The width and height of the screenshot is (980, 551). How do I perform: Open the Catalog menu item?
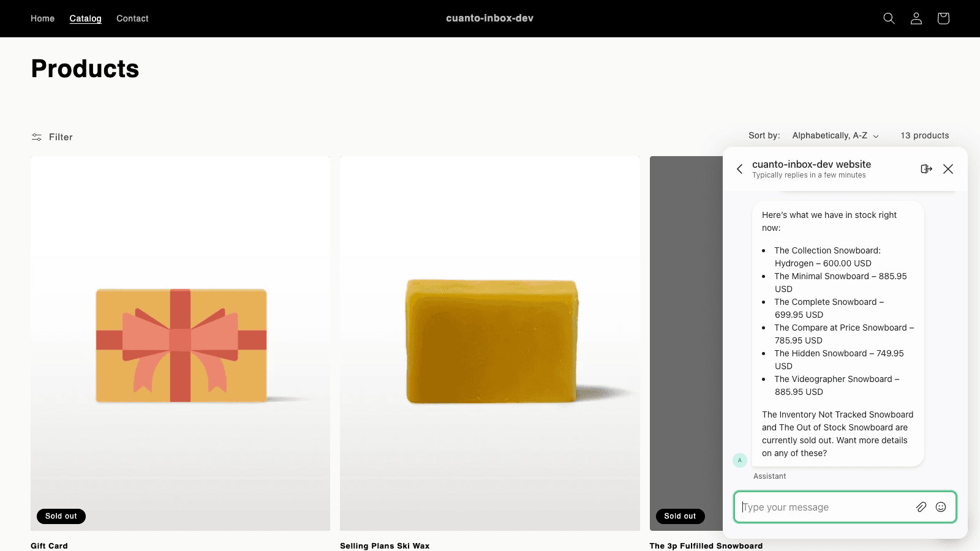[86, 18]
